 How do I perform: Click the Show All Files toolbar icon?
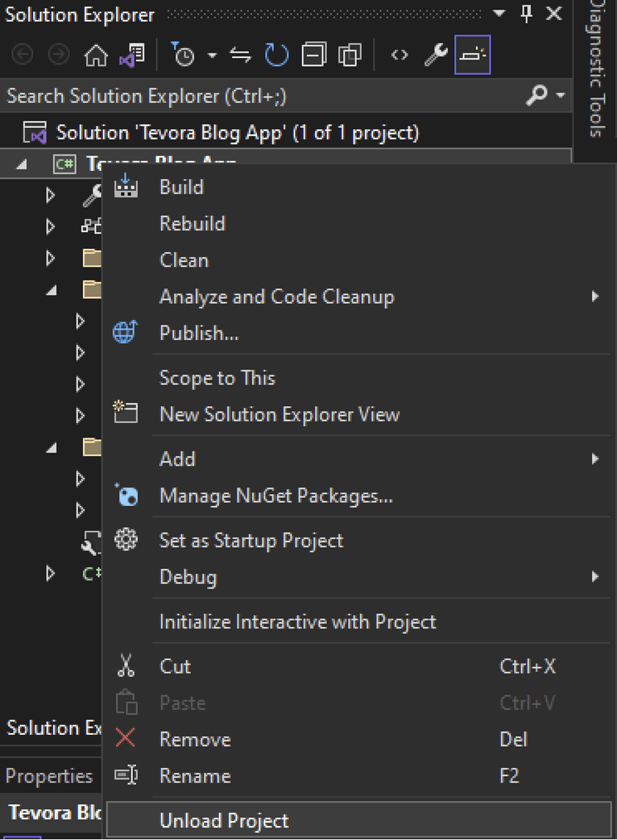click(x=350, y=54)
